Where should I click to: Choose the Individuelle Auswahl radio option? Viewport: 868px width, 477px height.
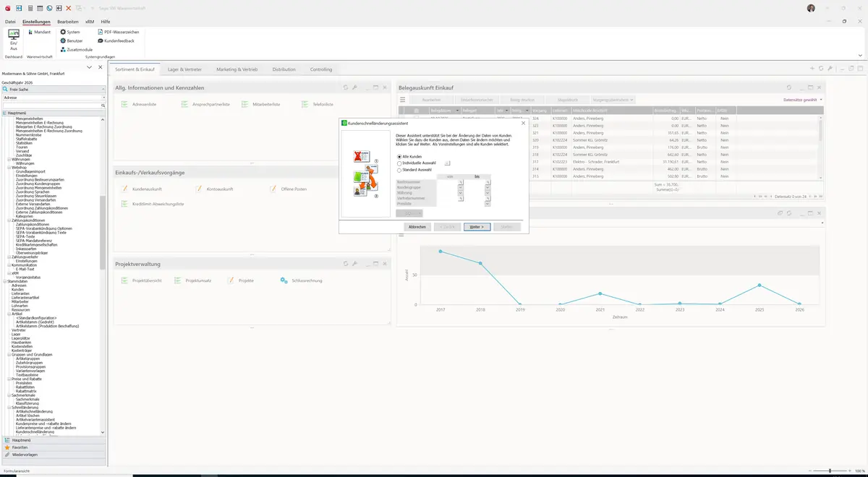pyautogui.click(x=399, y=163)
